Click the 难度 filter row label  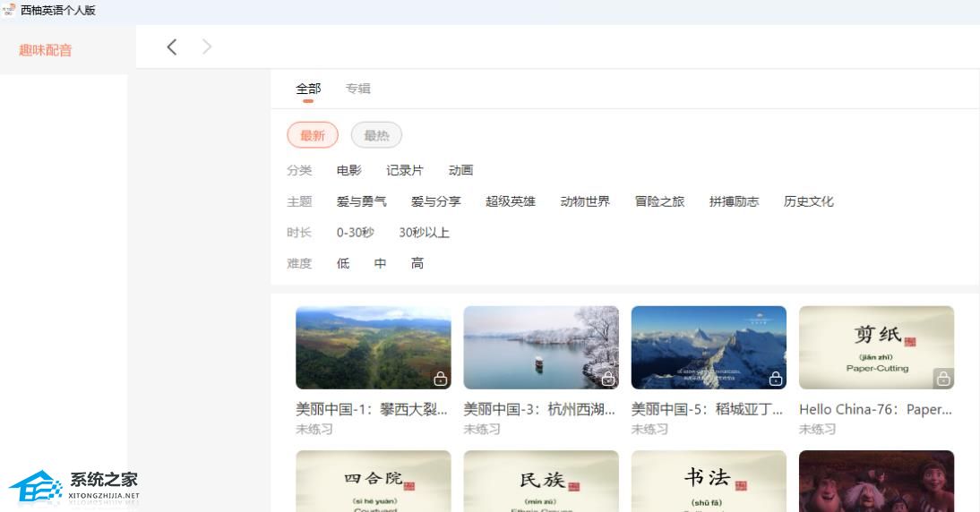pos(299,263)
